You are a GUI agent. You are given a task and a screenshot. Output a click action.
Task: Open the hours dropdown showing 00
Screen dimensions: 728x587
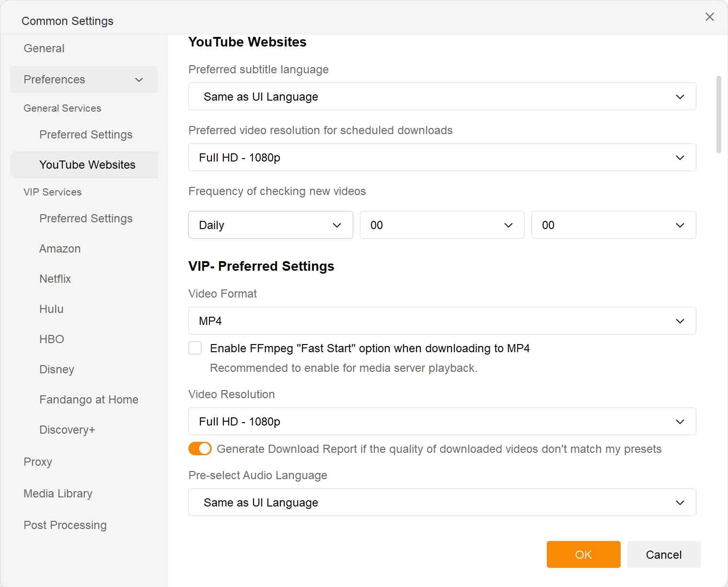[441, 225]
